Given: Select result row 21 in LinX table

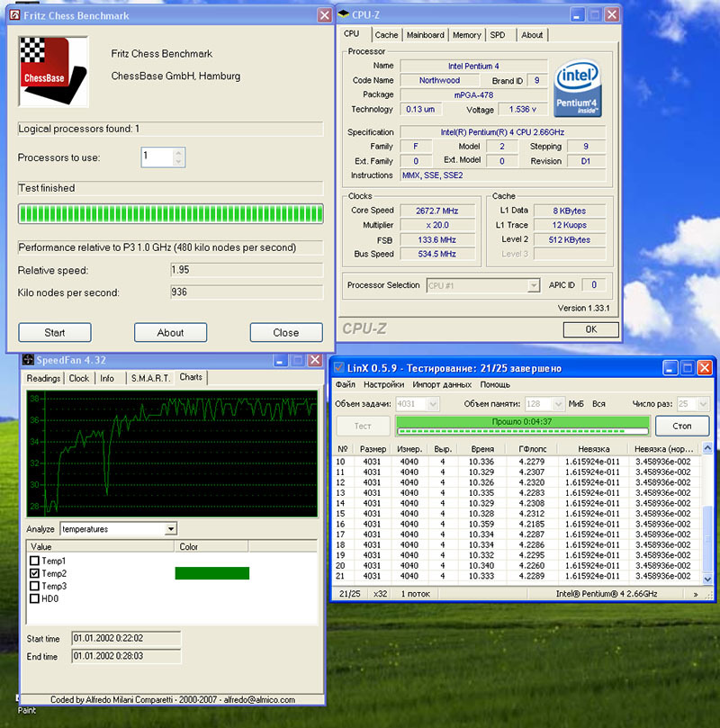Looking at the screenshot, I should [517, 576].
